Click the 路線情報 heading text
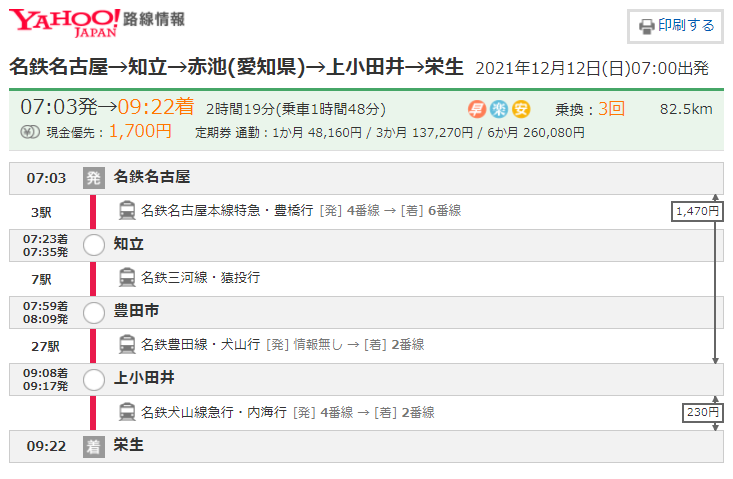 click(x=154, y=19)
